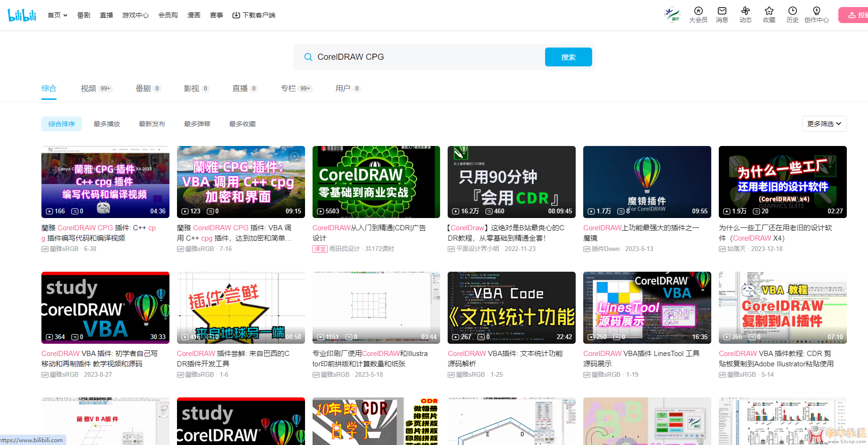Open the 赛事 nav item

pos(217,15)
